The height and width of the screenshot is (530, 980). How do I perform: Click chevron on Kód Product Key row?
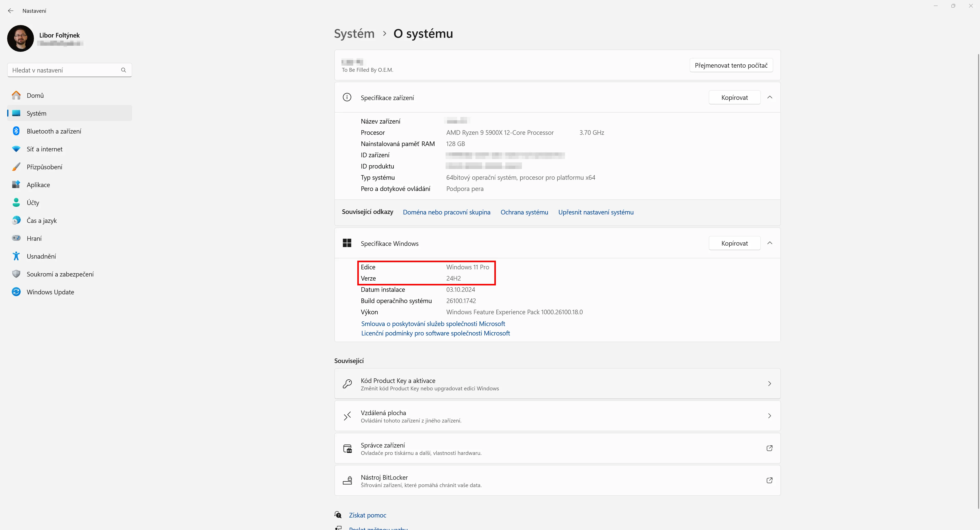click(x=769, y=384)
